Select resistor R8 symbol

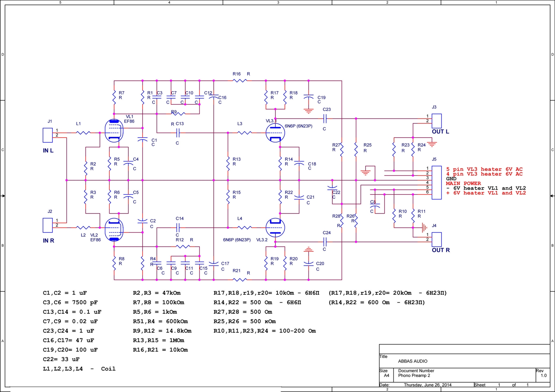[x=114, y=263]
